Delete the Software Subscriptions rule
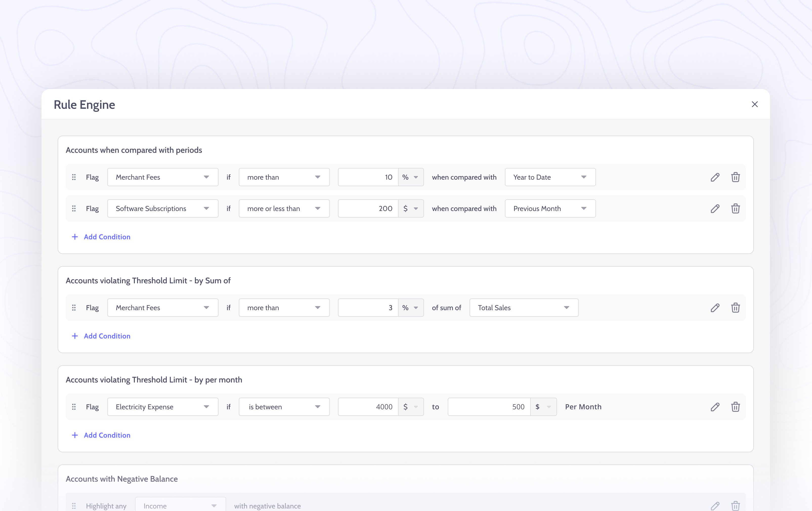This screenshot has width=812, height=511. (x=736, y=208)
